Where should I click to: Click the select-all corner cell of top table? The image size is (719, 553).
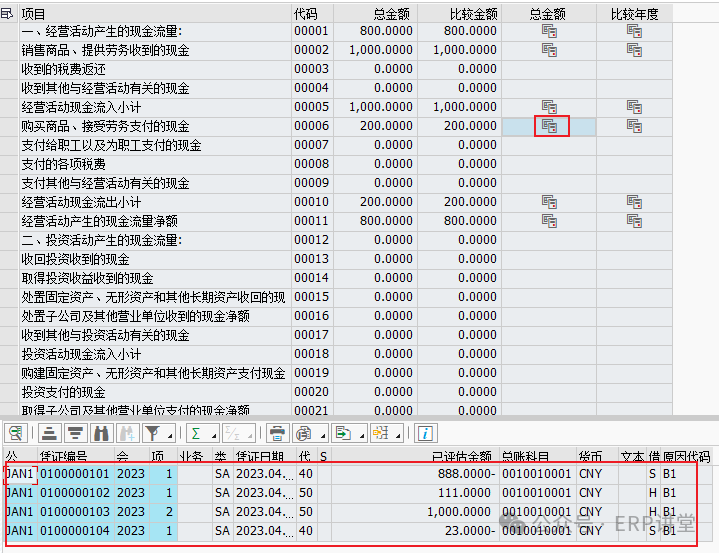click(x=8, y=14)
